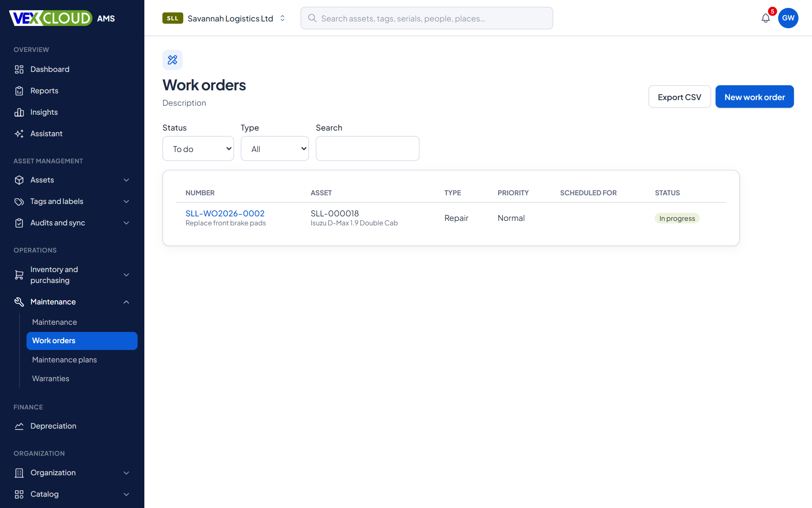Image resolution: width=812 pixels, height=508 pixels.
Task: Expand the Assets section chevron
Action: [x=126, y=180]
